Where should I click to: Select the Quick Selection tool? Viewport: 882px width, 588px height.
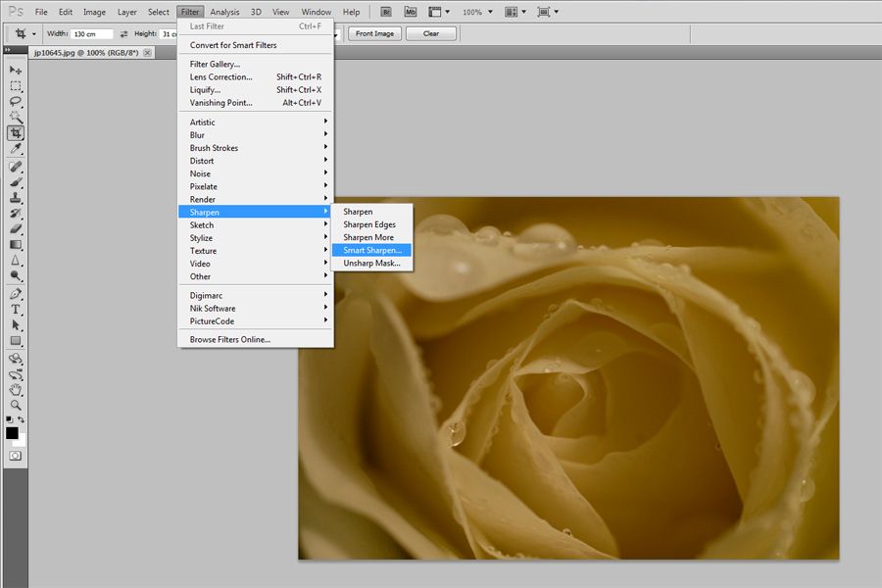pyautogui.click(x=15, y=117)
